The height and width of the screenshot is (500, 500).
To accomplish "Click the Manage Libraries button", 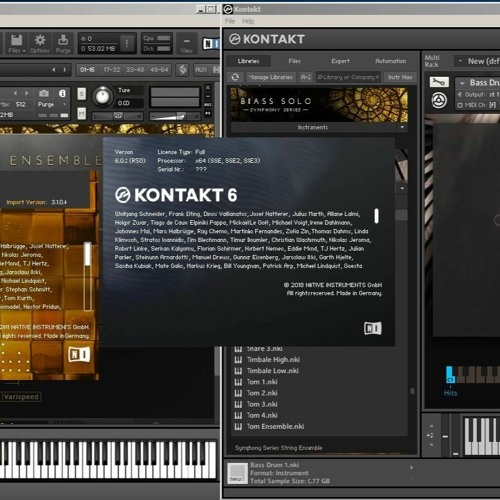I will [x=270, y=77].
